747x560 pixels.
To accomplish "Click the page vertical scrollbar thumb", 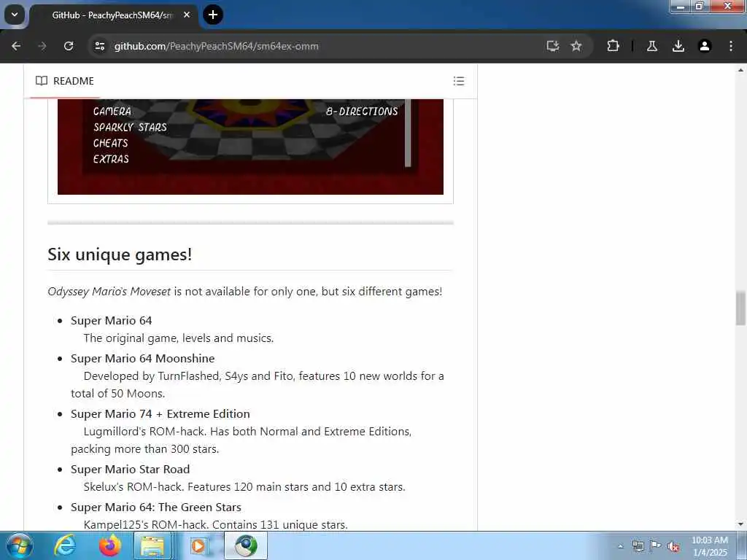I will coord(740,308).
